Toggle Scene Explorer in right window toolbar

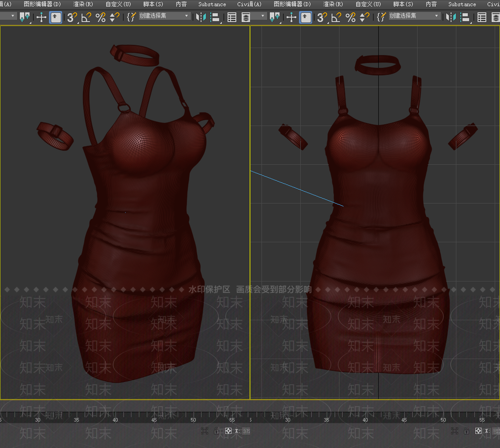coord(482,17)
